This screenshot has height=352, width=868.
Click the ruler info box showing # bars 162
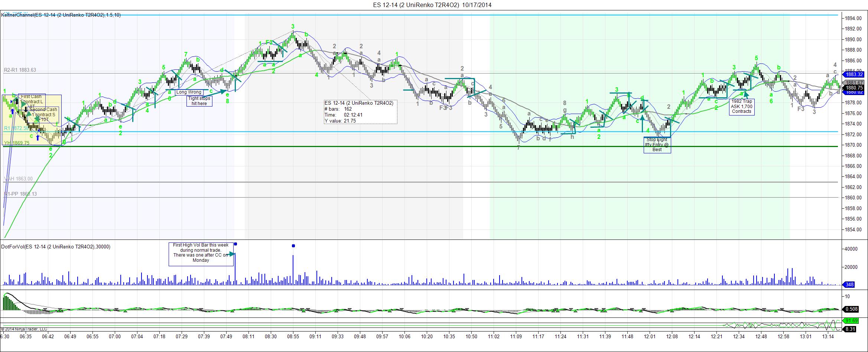tap(360, 112)
